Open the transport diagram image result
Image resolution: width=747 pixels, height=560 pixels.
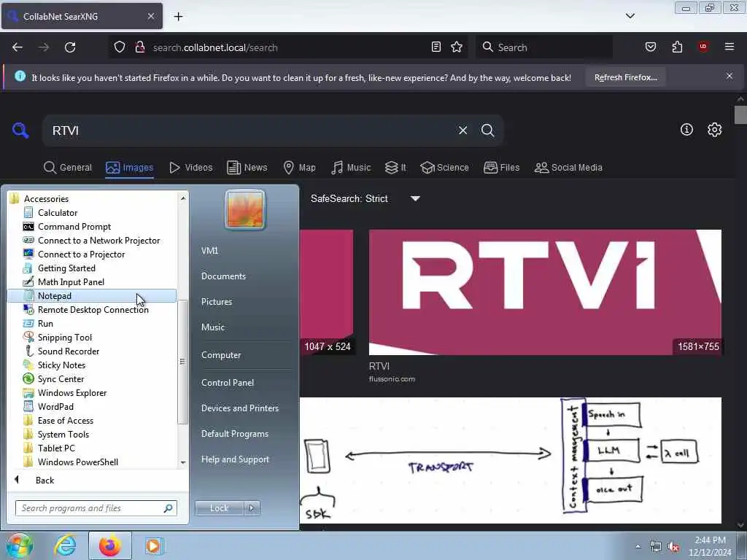point(510,460)
